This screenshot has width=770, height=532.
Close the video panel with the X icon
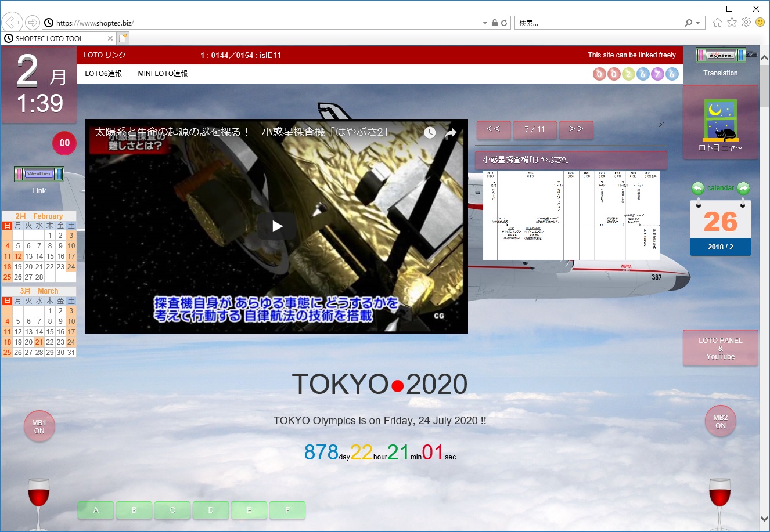click(661, 124)
